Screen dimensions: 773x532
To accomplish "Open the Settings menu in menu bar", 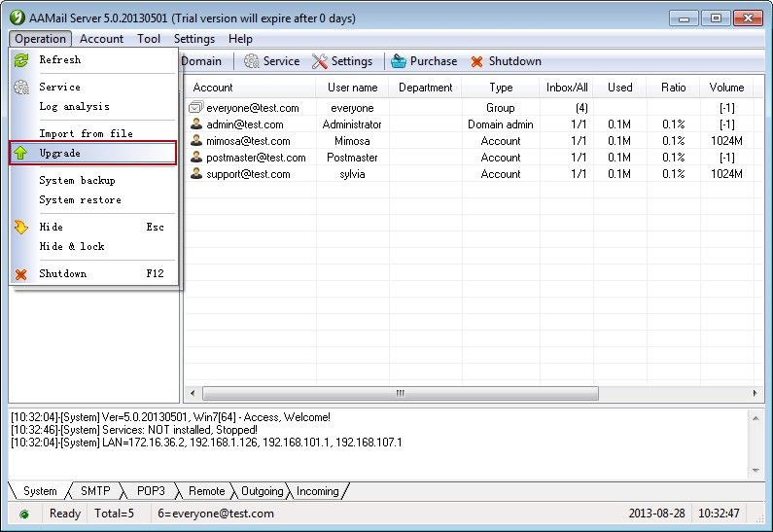I will [194, 39].
